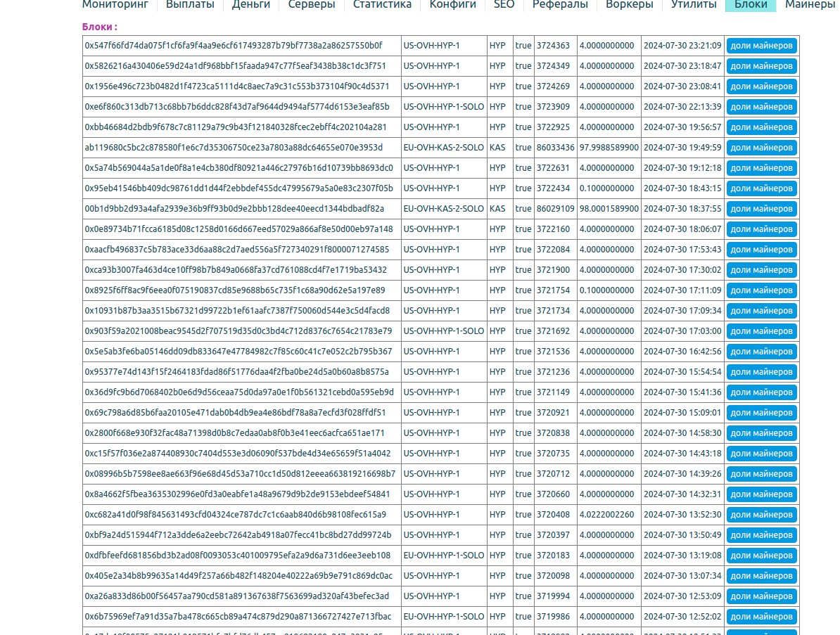This screenshot has height=635, width=840.
Task: Open the Майнеры tab
Action: (810, 5)
